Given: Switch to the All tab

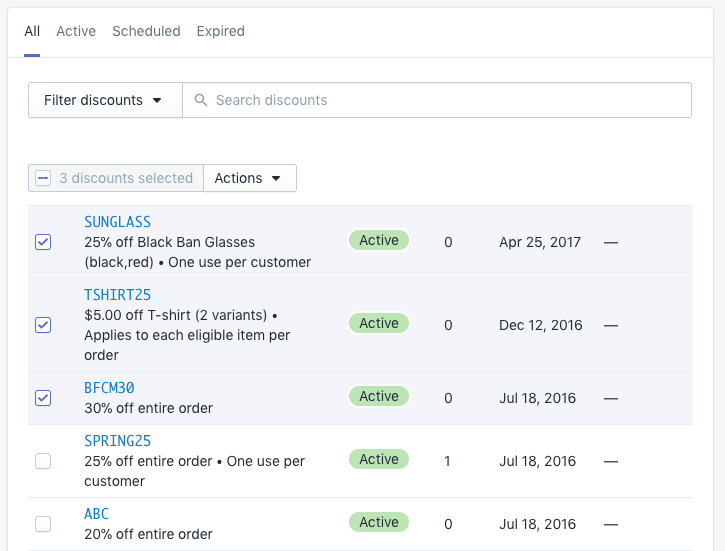Looking at the screenshot, I should pos(32,31).
